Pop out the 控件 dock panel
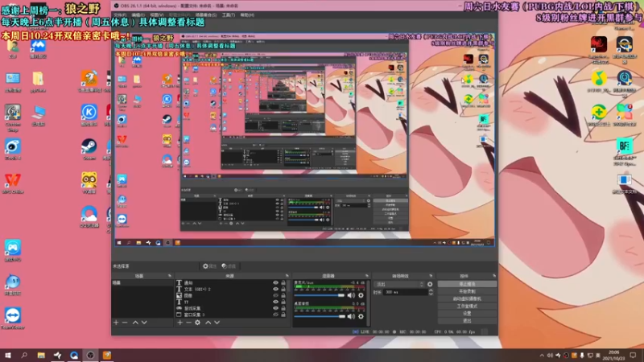Screen dimensions: 644x362 coord(494,276)
